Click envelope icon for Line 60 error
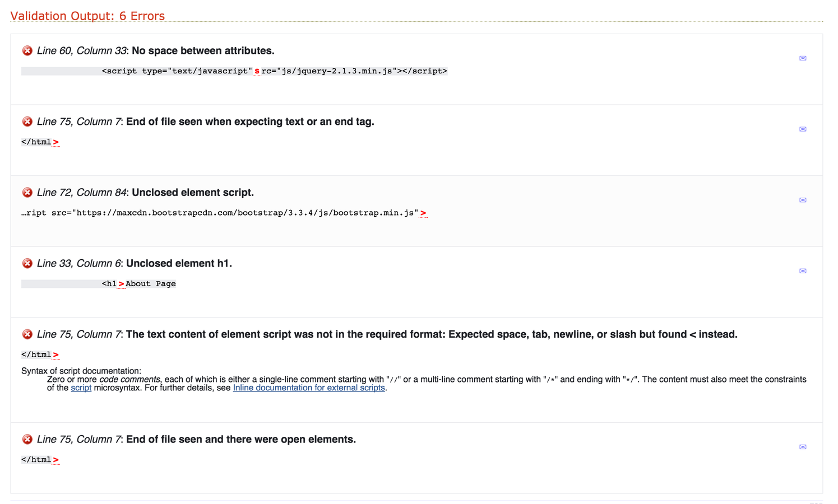This screenshot has height=504, width=838. [x=803, y=58]
